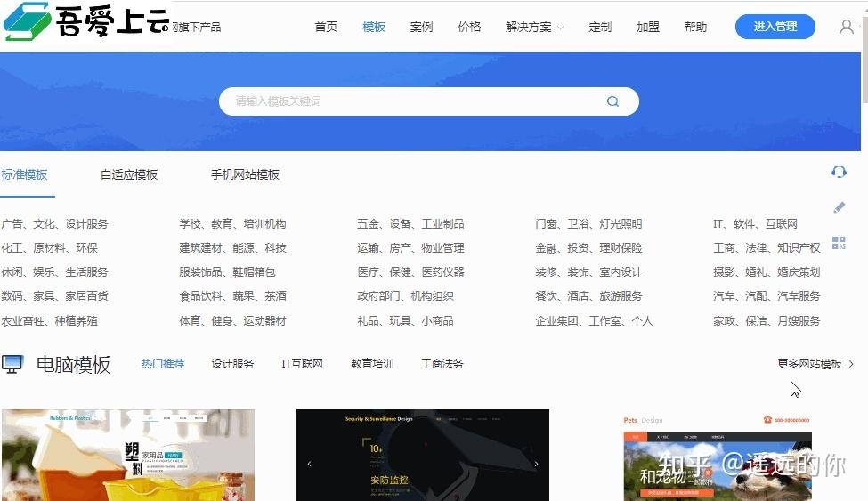Open 摄影、婚礼、婚庆策划 category
868x501 pixels.
(767, 272)
